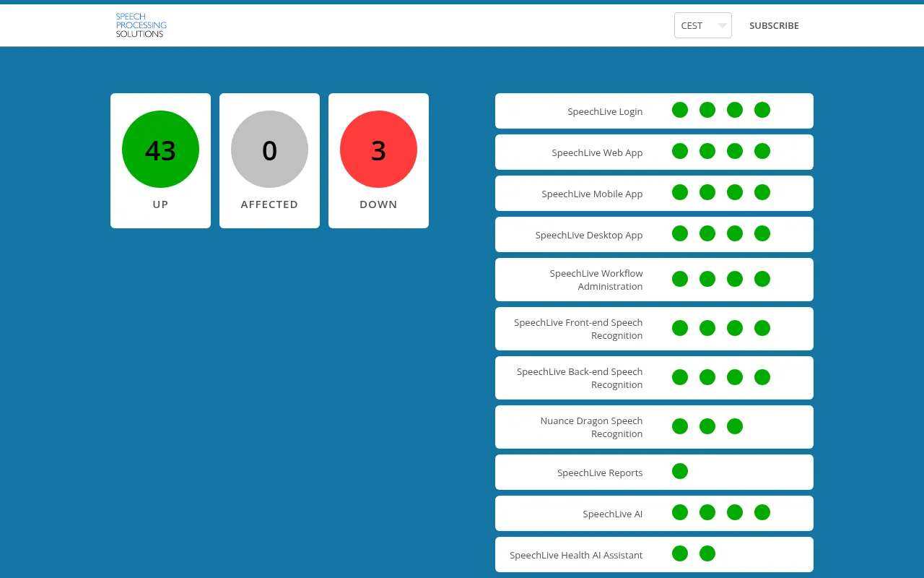Click the SpeechLive Web App label

click(597, 152)
